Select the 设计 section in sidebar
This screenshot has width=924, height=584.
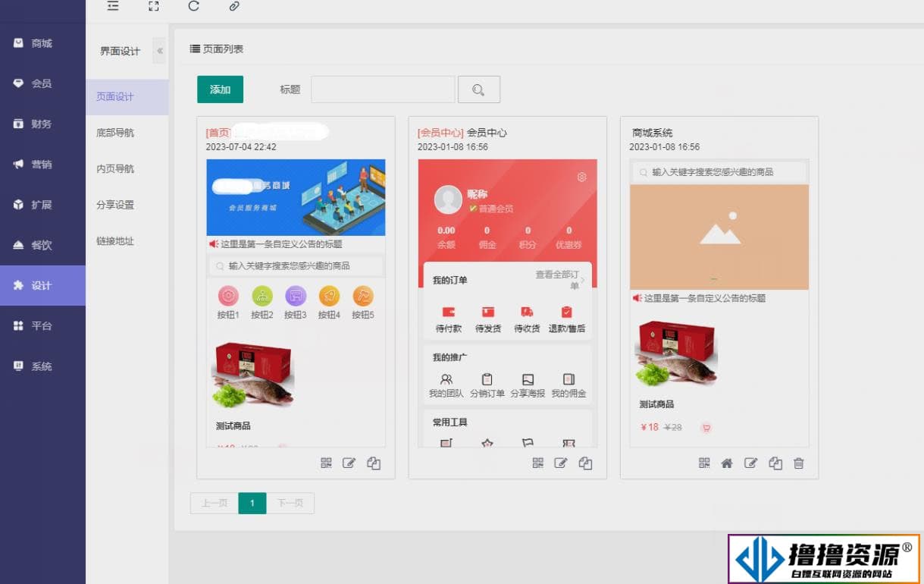[42, 285]
